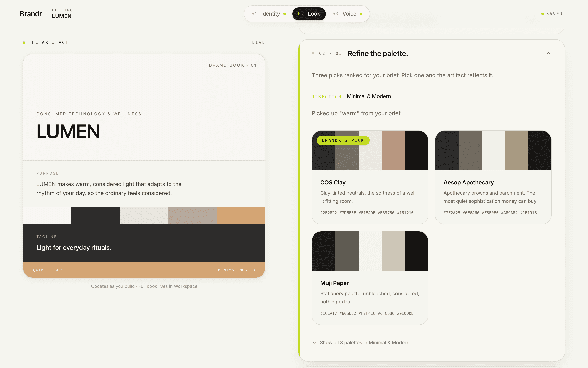Viewport: 588px width, 368px height.
Task: Pick the Muji Paper palette card
Action: pyautogui.click(x=370, y=278)
